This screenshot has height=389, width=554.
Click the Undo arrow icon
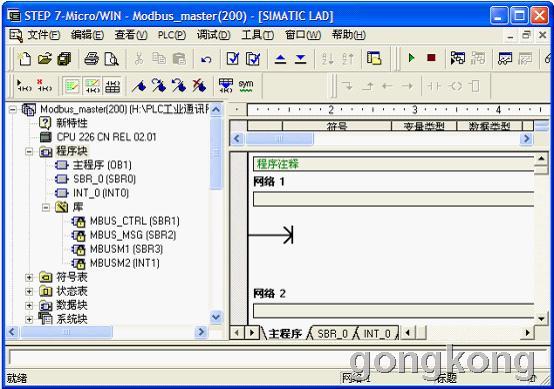(x=206, y=59)
